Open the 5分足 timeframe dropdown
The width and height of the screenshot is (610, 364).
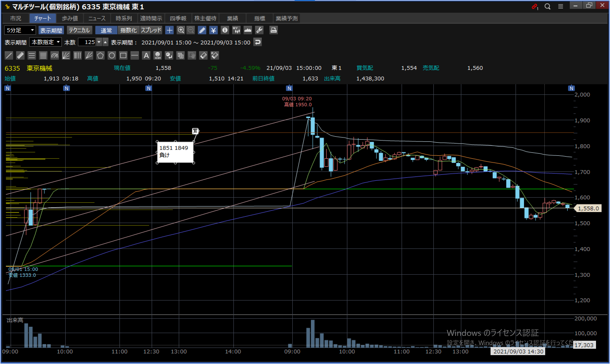[x=20, y=30]
